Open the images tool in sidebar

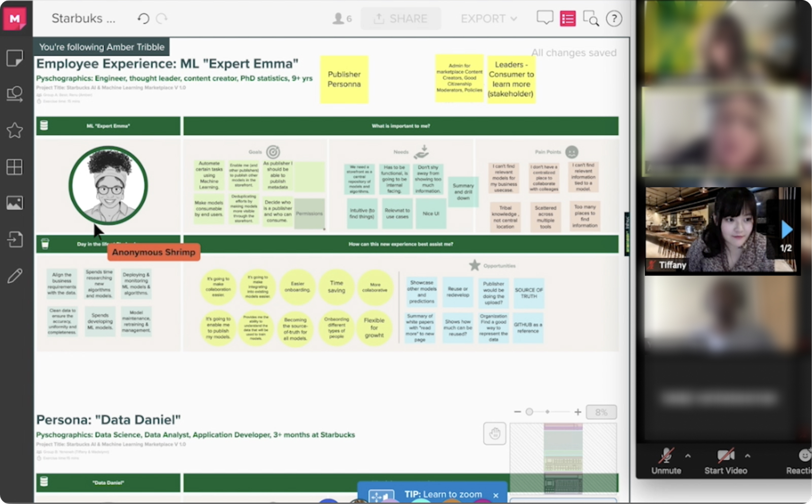(15, 203)
